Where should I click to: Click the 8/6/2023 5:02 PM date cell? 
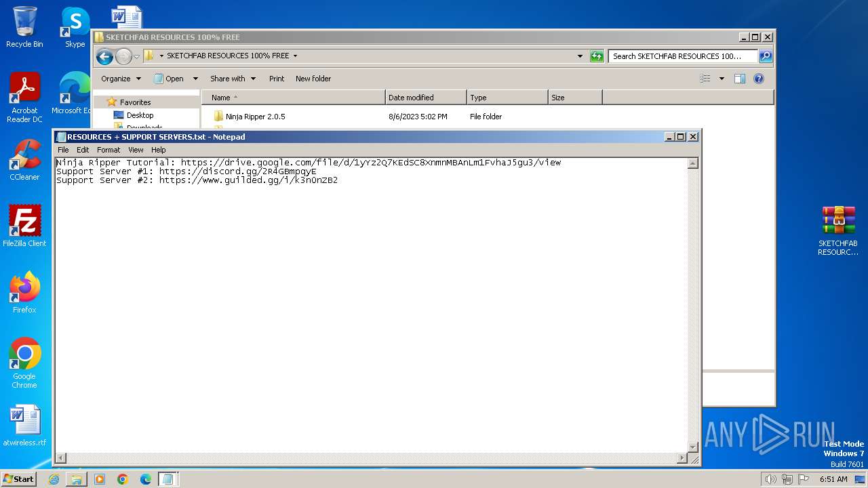coord(418,117)
